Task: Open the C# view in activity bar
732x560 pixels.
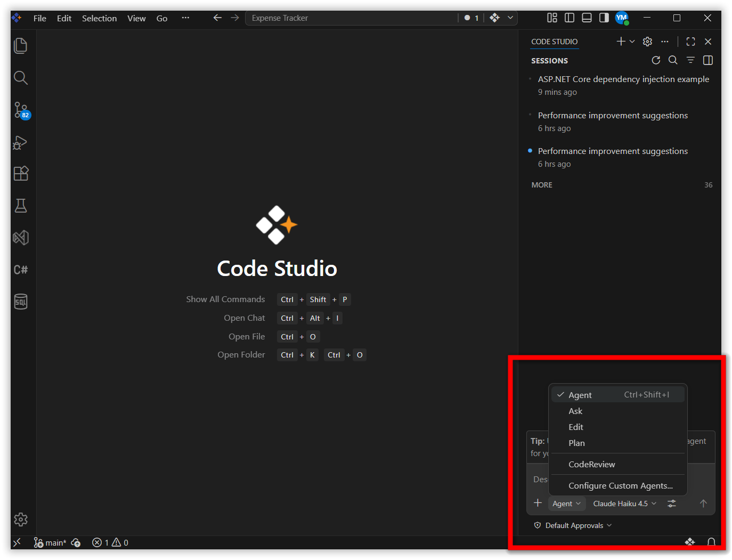Action: pos(21,270)
